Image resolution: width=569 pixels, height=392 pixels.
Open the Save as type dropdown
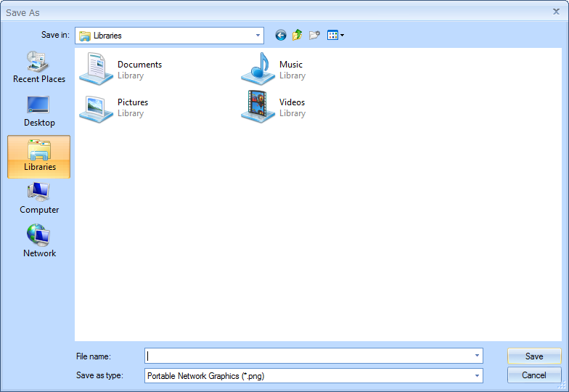(x=477, y=375)
